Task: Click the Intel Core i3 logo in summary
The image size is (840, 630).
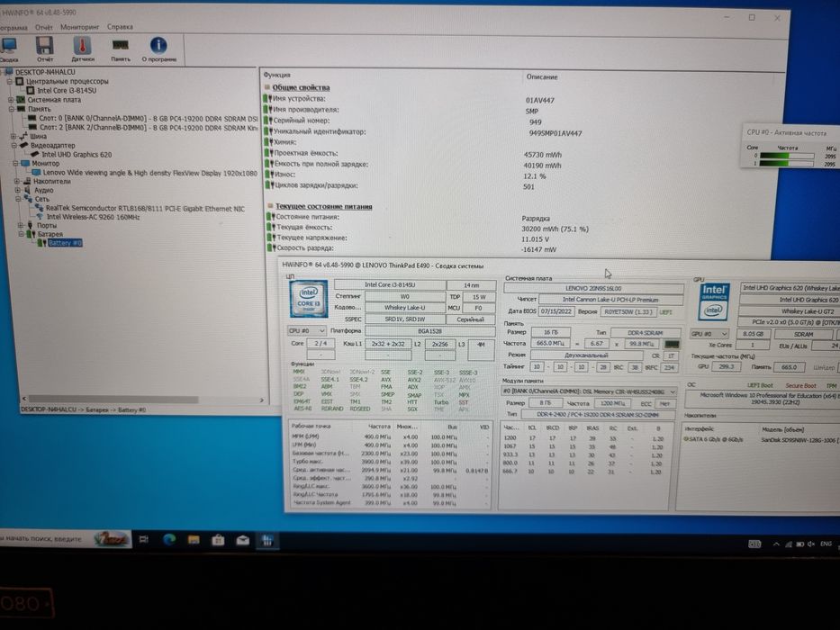Action: pyautogui.click(x=308, y=299)
